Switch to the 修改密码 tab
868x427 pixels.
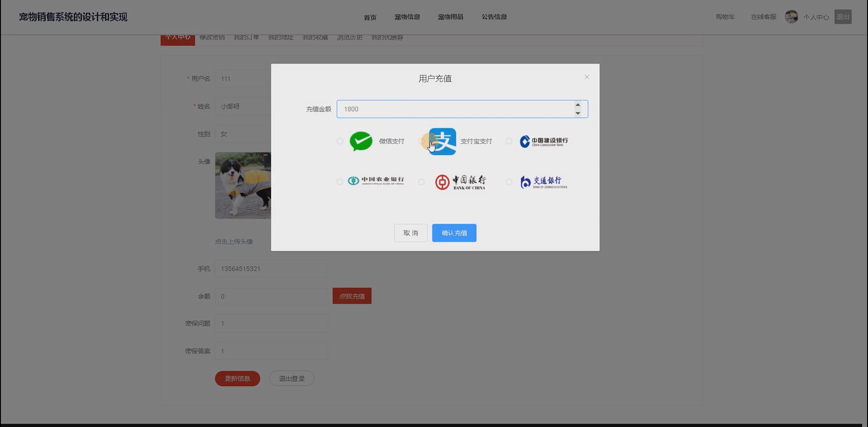coord(212,38)
